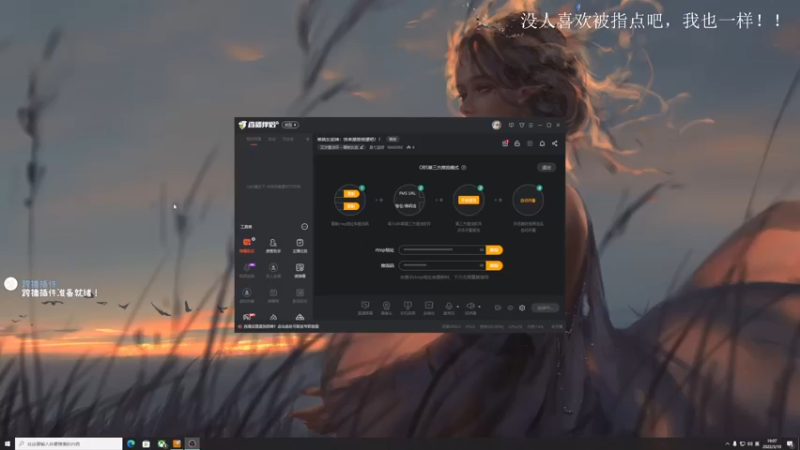
Task: Click the record camera icon near settings gear
Action: [x=497, y=308]
